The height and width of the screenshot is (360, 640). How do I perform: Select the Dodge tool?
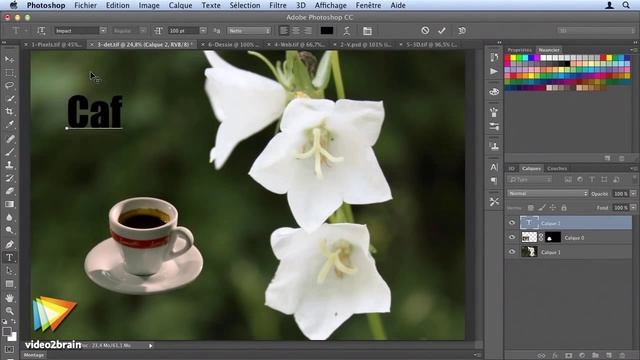tap(9, 230)
